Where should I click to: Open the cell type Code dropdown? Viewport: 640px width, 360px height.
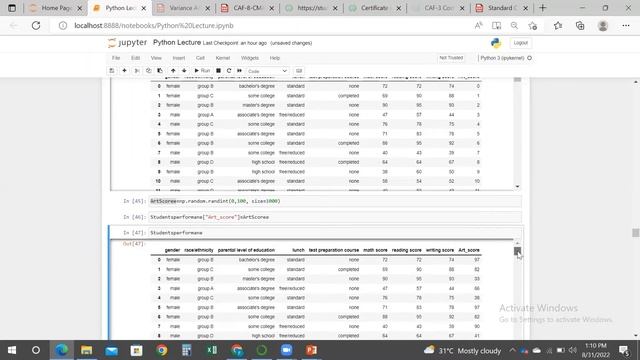tap(267, 71)
